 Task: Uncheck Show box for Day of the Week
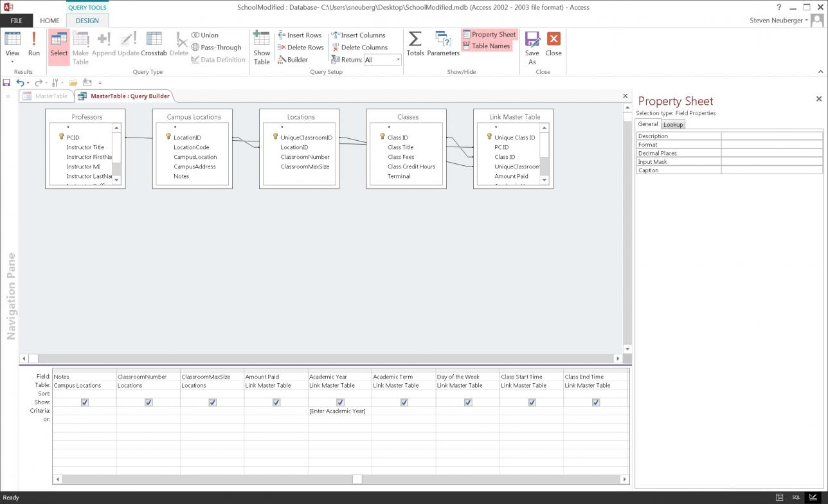(x=468, y=402)
